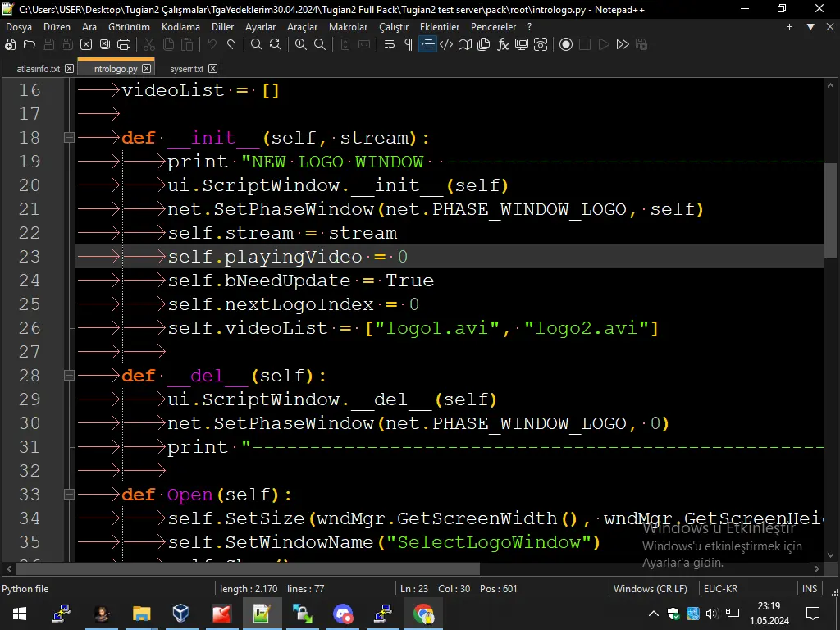Open the Print toolbar icon
The width and height of the screenshot is (840, 630).
[x=126, y=44]
